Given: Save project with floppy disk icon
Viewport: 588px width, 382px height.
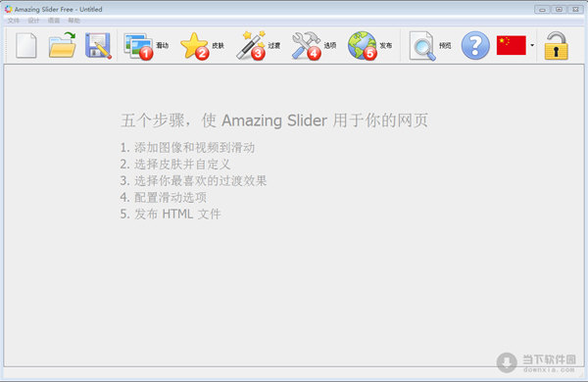Looking at the screenshot, I should 98,46.
